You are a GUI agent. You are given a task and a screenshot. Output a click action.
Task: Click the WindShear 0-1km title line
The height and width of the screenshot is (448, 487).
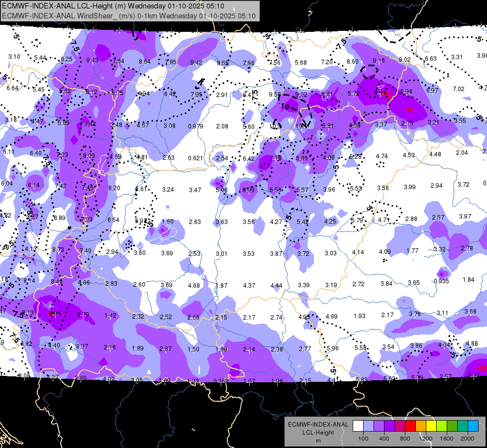click(x=128, y=16)
